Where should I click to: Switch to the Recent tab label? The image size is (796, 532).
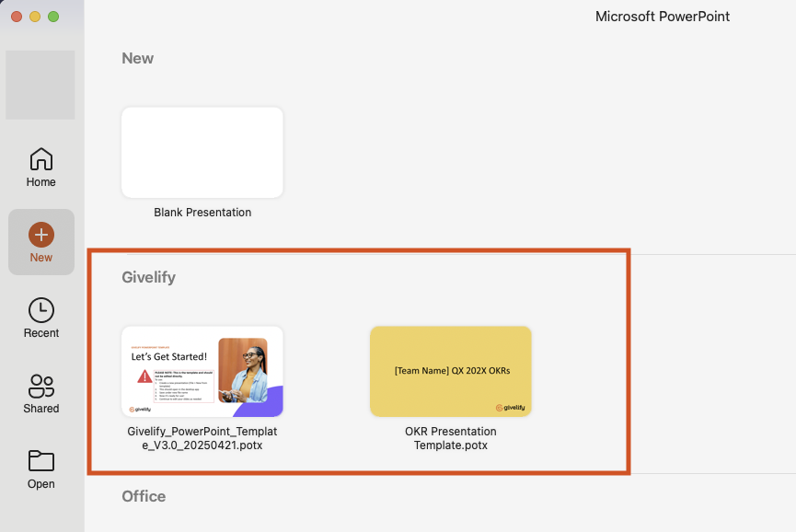pos(41,333)
